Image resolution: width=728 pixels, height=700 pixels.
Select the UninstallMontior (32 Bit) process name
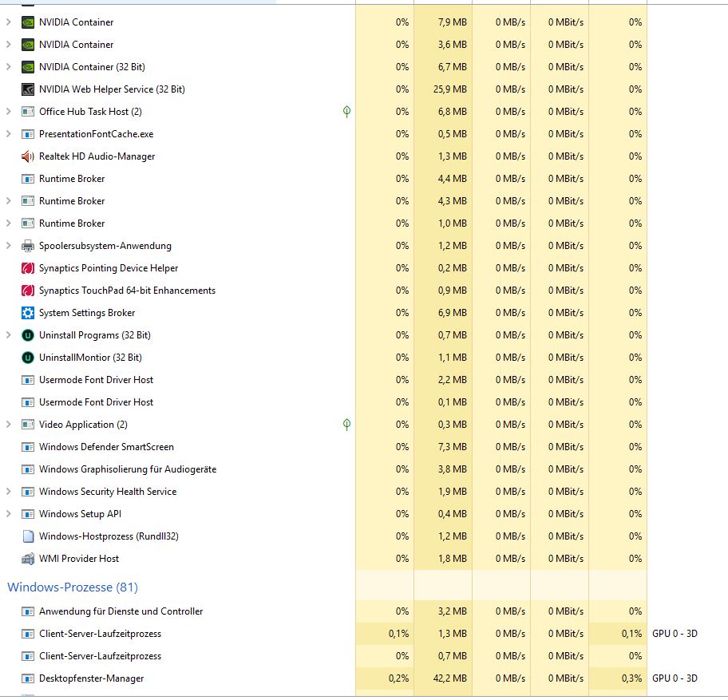coord(90,358)
